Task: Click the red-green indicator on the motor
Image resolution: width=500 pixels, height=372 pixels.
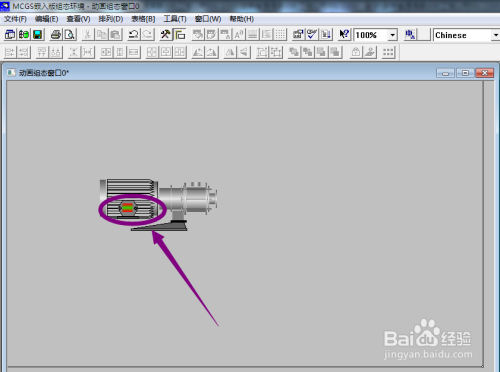Action: (x=127, y=207)
